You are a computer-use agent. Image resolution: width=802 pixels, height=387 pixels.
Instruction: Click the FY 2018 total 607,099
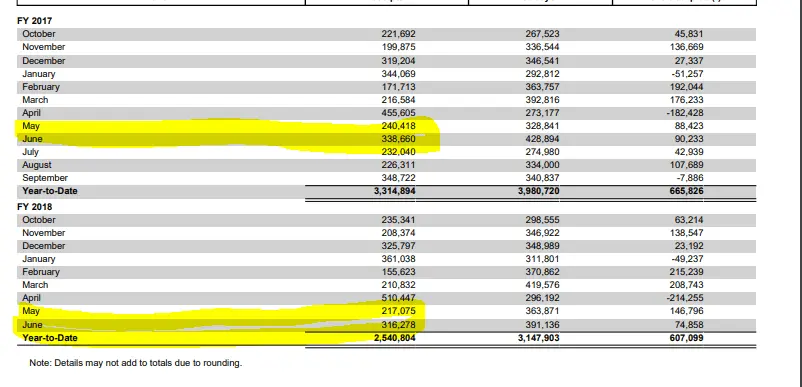tap(686, 338)
